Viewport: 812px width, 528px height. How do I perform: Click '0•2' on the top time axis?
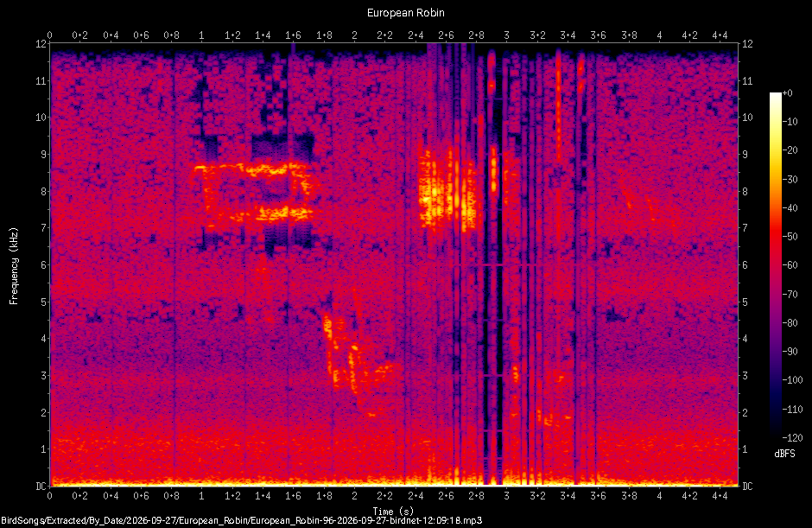(x=79, y=35)
